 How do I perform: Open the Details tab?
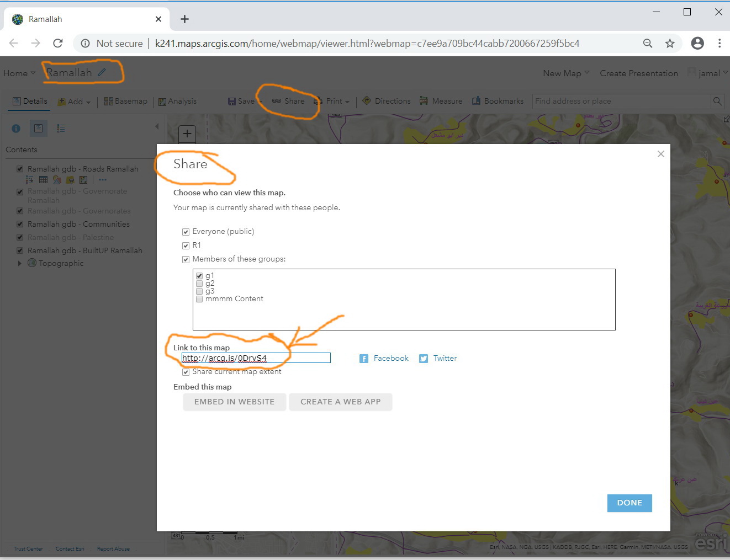30,101
